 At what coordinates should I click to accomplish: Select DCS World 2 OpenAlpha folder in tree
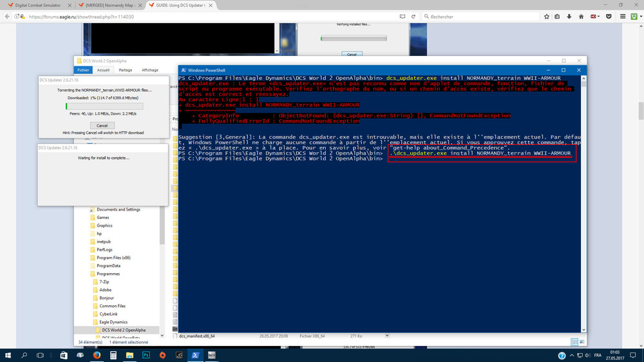click(x=123, y=330)
